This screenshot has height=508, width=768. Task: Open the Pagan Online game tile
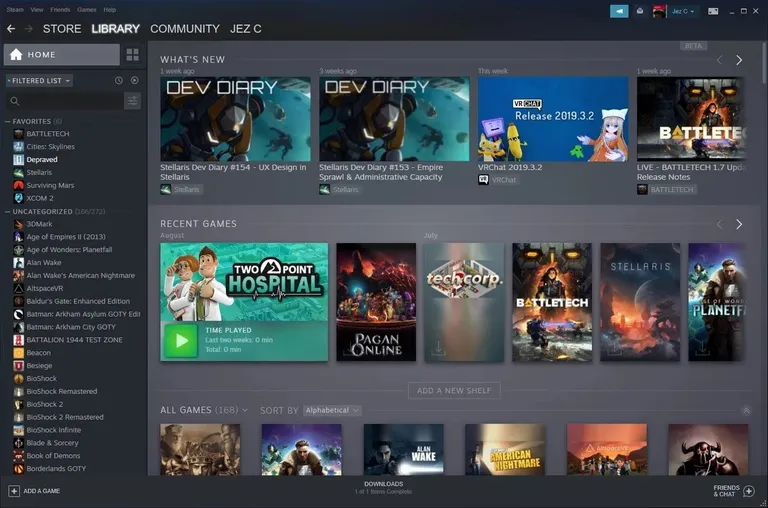coord(376,302)
